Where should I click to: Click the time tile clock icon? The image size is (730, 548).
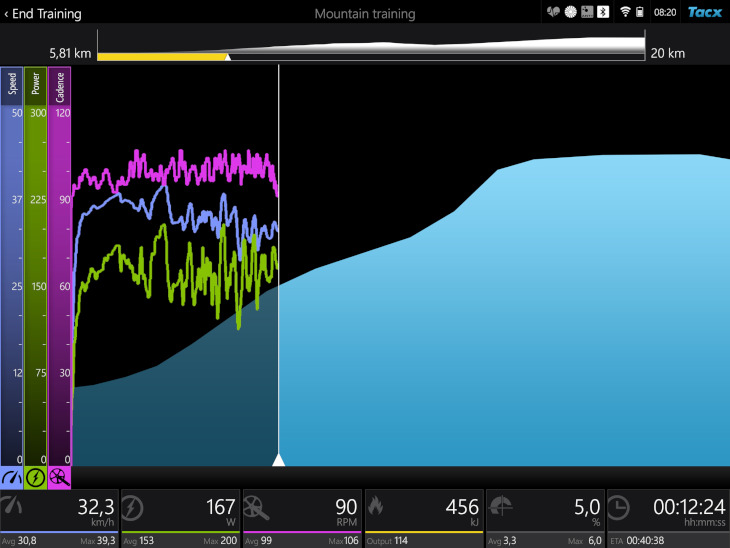(618, 507)
